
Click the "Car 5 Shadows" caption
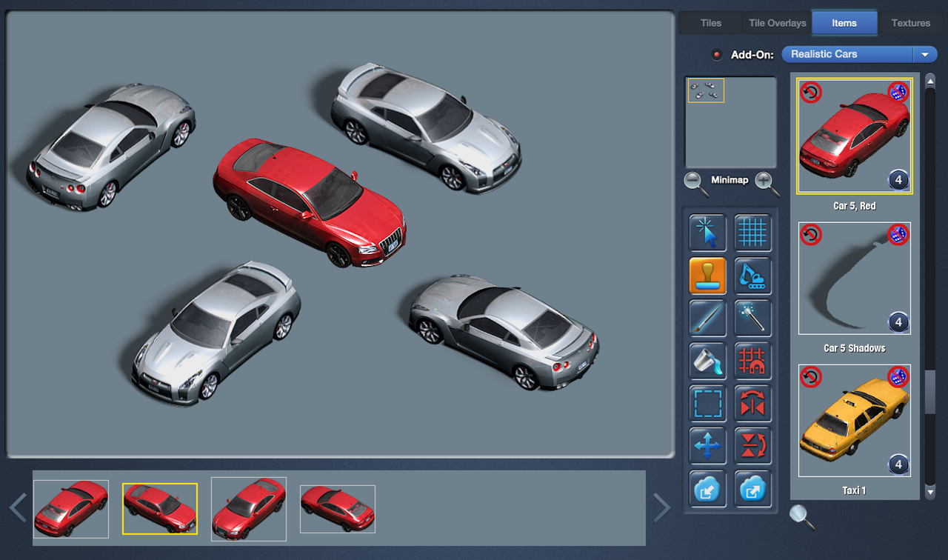click(855, 348)
